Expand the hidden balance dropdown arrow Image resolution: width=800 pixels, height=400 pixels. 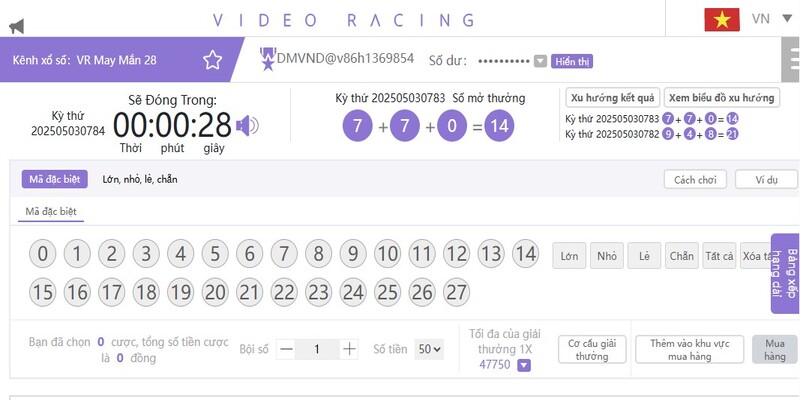click(x=540, y=61)
